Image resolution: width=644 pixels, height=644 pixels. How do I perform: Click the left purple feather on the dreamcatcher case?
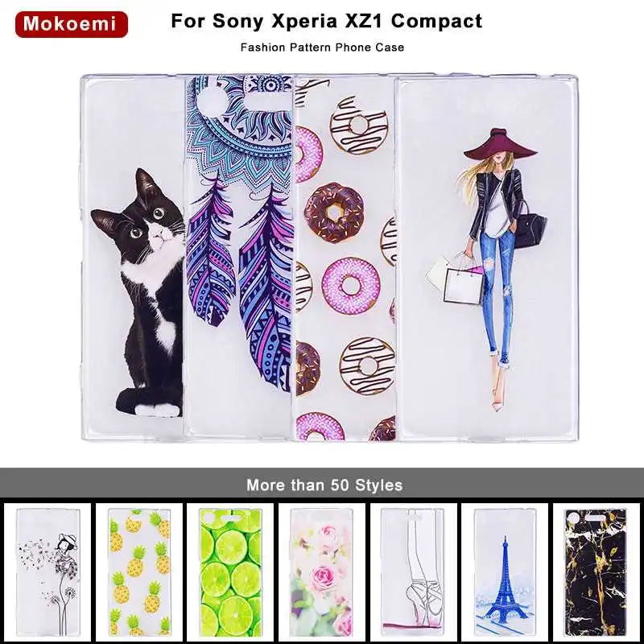tap(211, 254)
